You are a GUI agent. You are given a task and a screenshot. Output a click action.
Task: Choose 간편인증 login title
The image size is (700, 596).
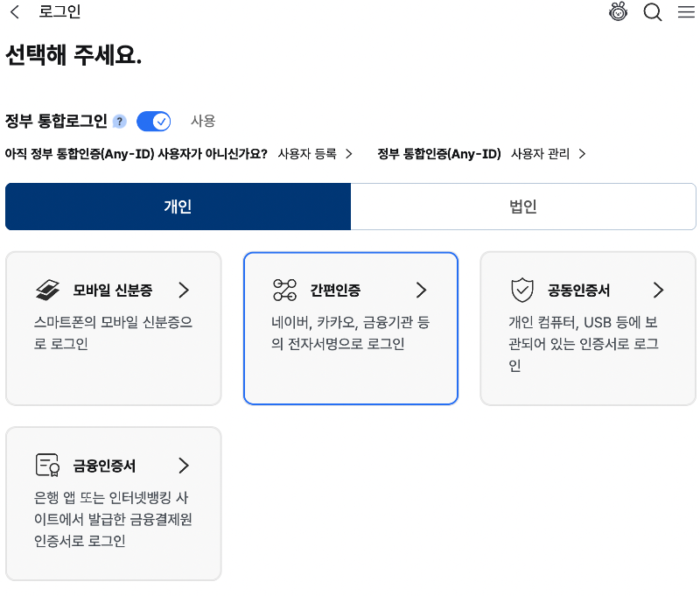(x=335, y=291)
